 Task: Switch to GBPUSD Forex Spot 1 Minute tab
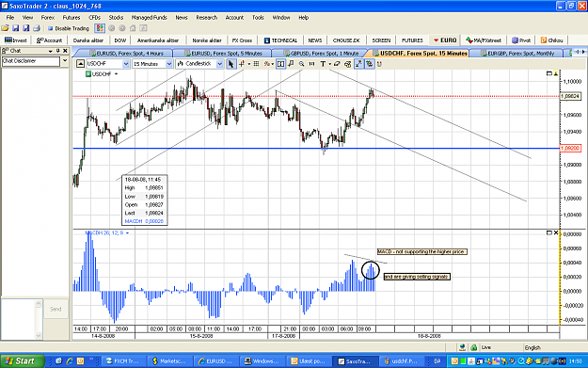click(x=323, y=54)
